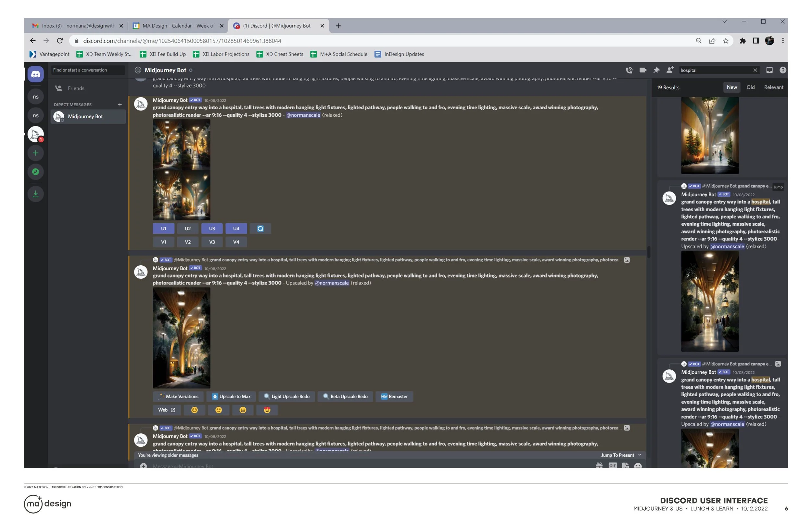Bookmark this page with the star icon

726,41
